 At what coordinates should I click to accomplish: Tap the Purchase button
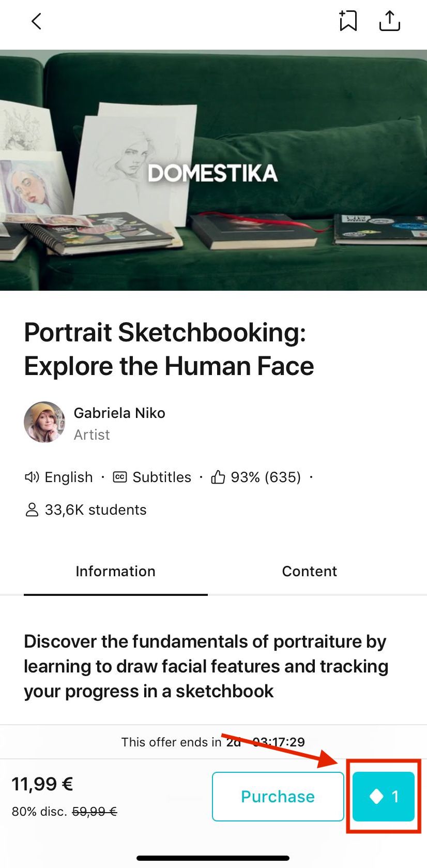[x=278, y=797]
